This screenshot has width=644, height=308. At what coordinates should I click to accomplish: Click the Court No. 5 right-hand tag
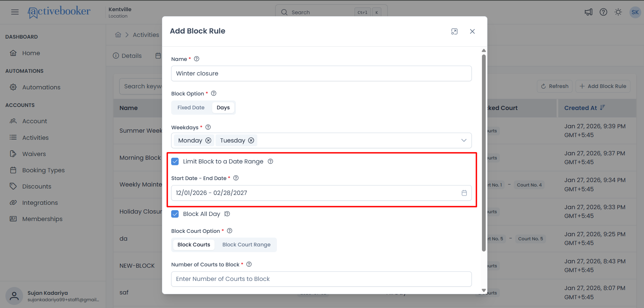click(x=530, y=239)
